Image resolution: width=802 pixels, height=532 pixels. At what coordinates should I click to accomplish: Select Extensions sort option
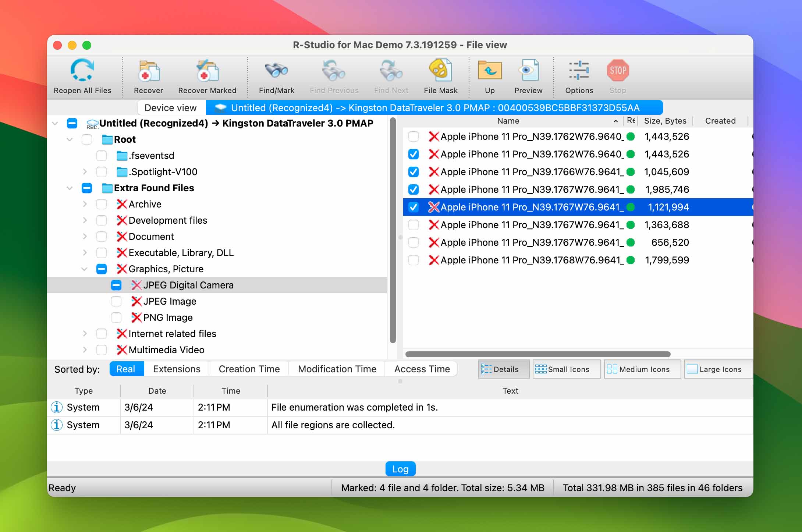pos(176,369)
